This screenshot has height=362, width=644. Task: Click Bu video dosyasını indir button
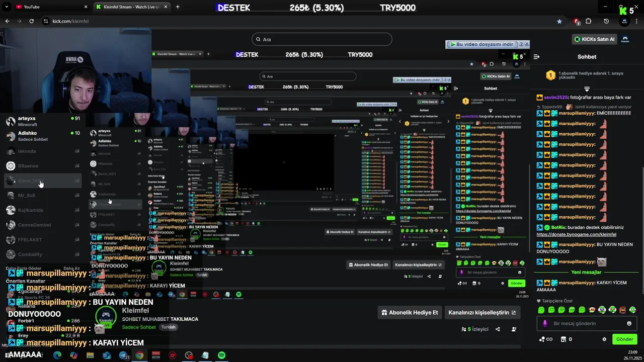pos(482,44)
